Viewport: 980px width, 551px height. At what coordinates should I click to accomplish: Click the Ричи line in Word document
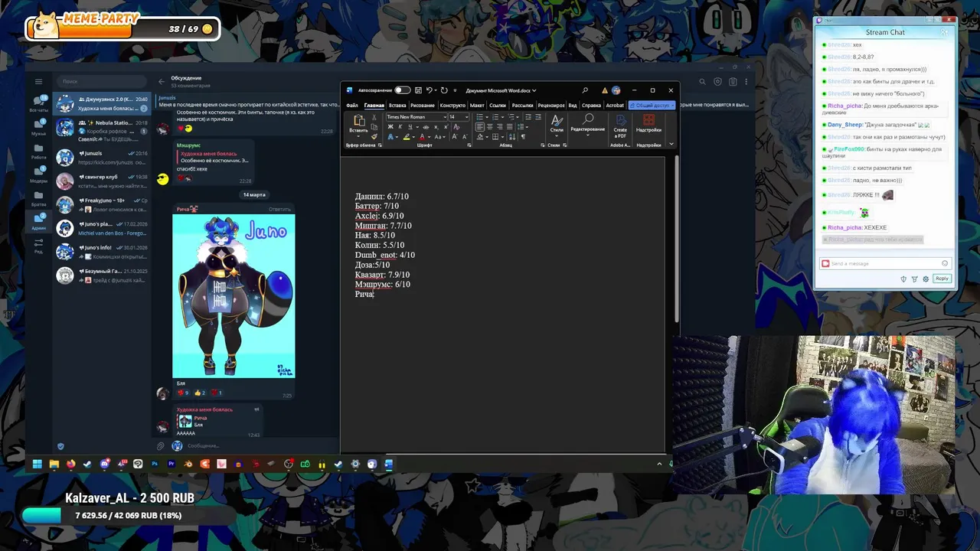(x=364, y=294)
